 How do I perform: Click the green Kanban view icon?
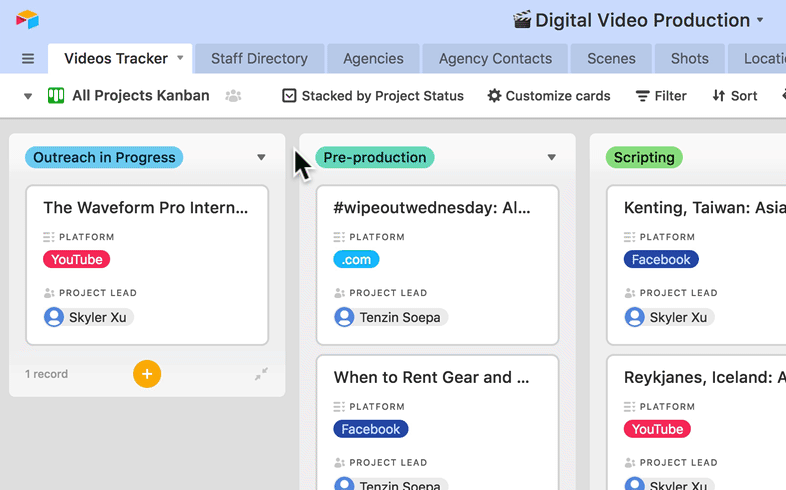click(x=56, y=95)
